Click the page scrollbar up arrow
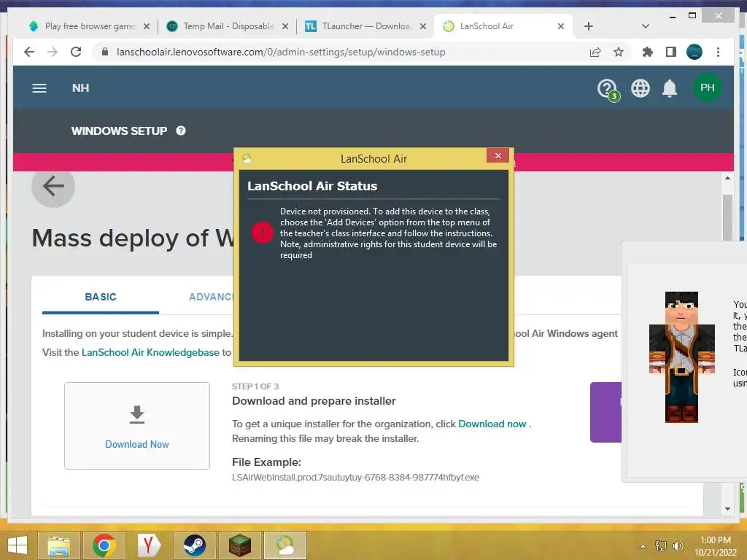 (x=727, y=178)
